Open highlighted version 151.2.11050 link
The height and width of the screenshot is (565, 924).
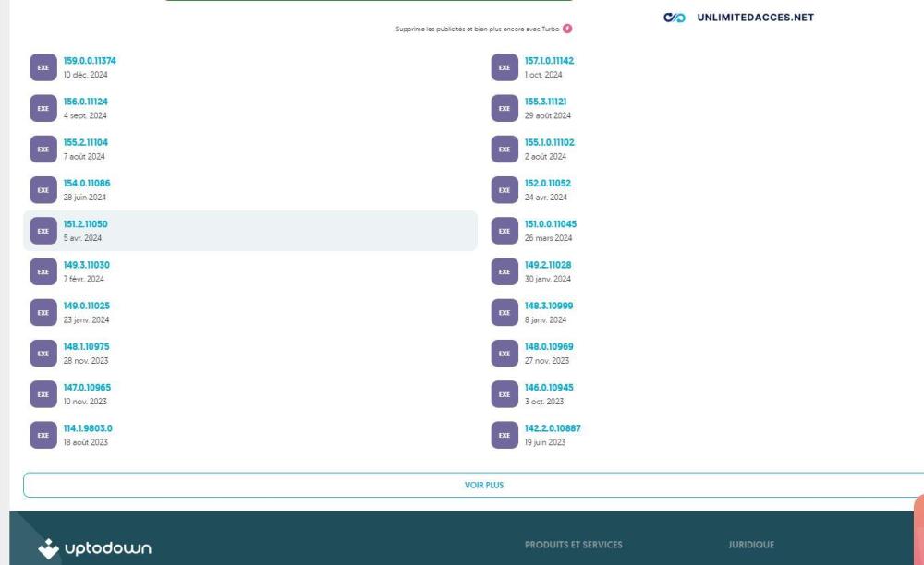click(85, 224)
